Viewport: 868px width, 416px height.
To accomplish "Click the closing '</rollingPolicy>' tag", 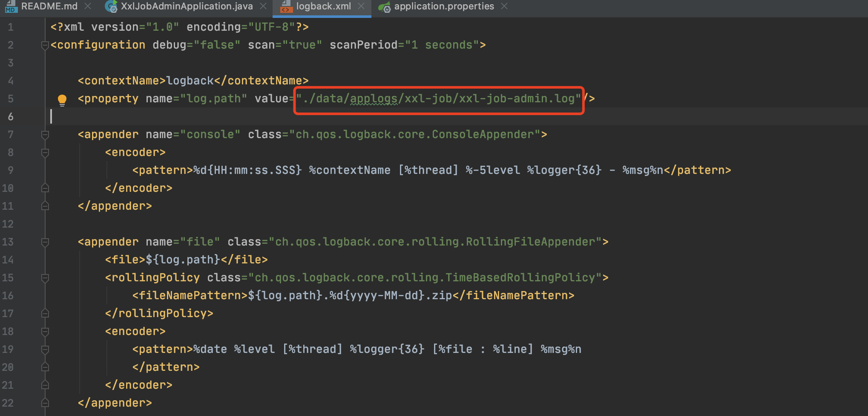I will pos(159,314).
